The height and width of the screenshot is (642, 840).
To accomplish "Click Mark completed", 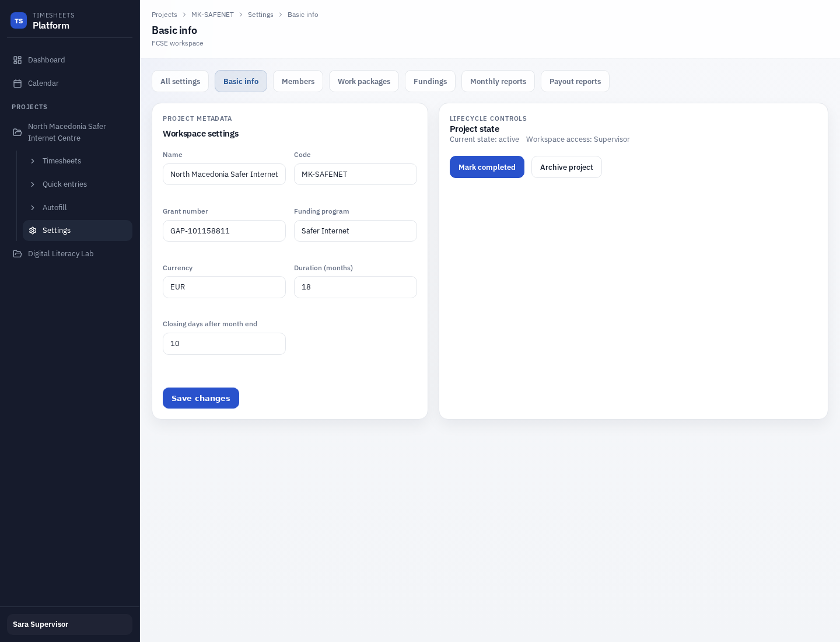I will coord(487,167).
